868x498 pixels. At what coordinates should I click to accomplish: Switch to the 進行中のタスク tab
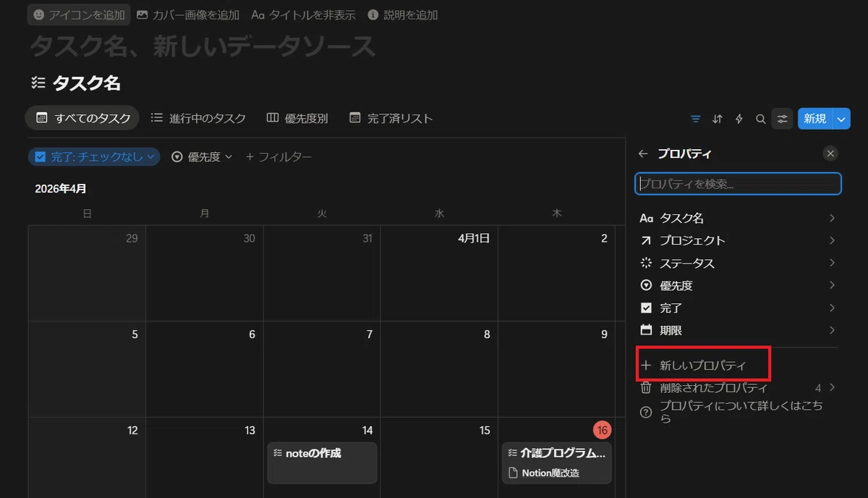(x=198, y=118)
